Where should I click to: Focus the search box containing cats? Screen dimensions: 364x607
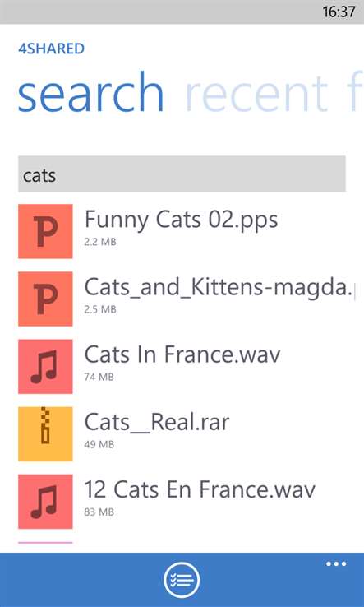point(182,174)
